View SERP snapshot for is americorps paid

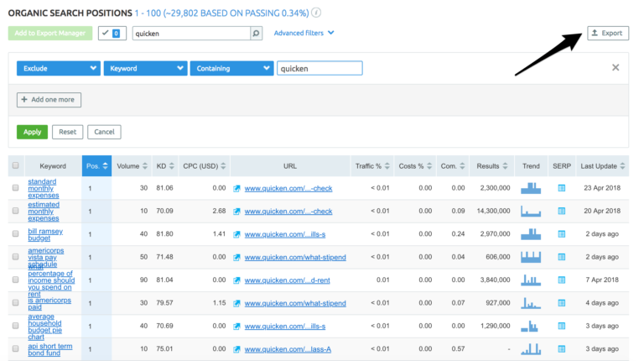[562, 303]
